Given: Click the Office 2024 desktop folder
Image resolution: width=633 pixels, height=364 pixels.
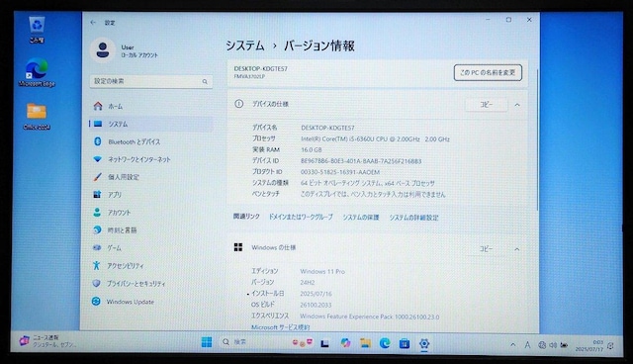Looking at the screenshot, I should [37, 116].
